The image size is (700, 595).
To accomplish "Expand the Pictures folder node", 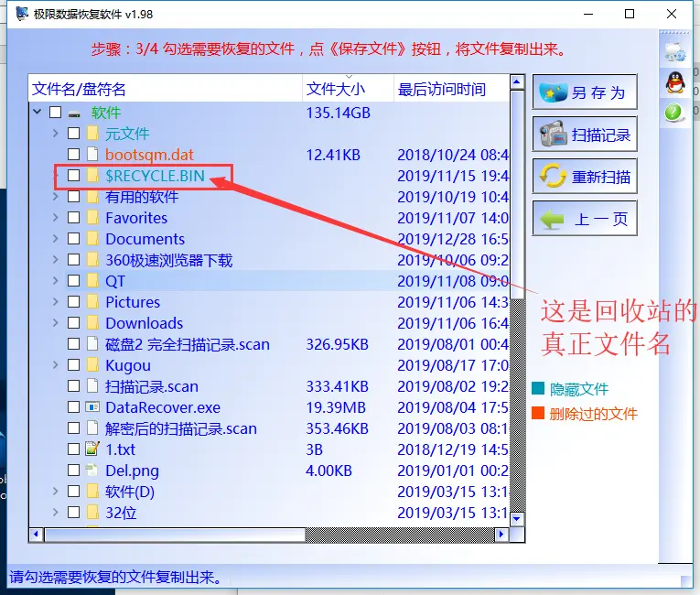I will click(x=55, y=301).
